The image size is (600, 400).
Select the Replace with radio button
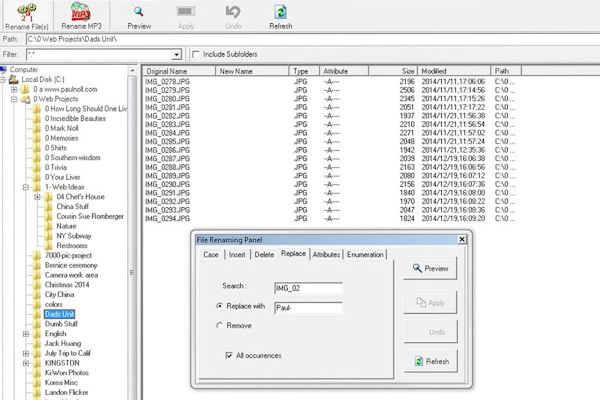pyautogui.click(x=219, y=306)
